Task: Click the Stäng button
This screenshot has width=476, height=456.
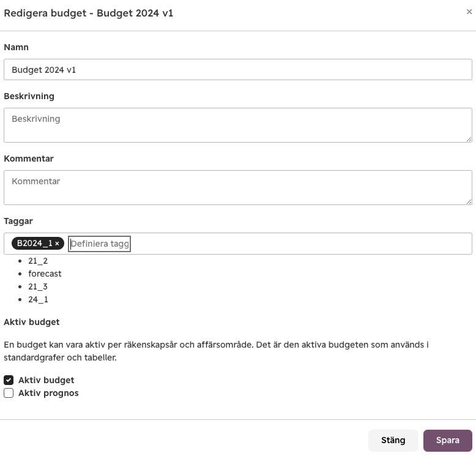Action: (x=393, y=441)
